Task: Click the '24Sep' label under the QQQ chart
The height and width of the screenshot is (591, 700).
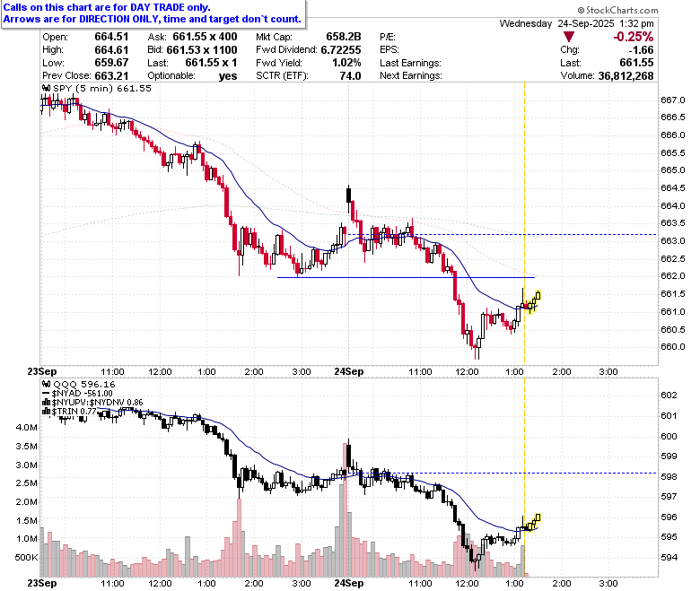Action: coord(349,583)
